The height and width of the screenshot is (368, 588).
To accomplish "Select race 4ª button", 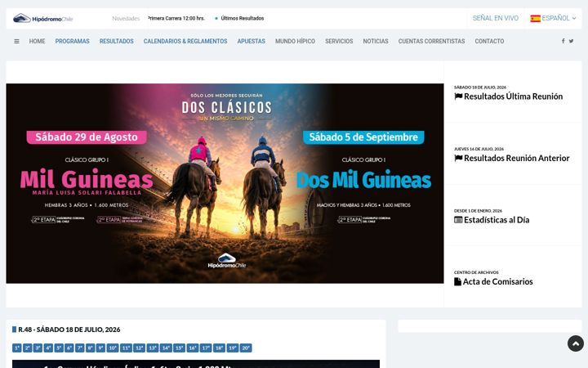I will (x=48, y=348).
